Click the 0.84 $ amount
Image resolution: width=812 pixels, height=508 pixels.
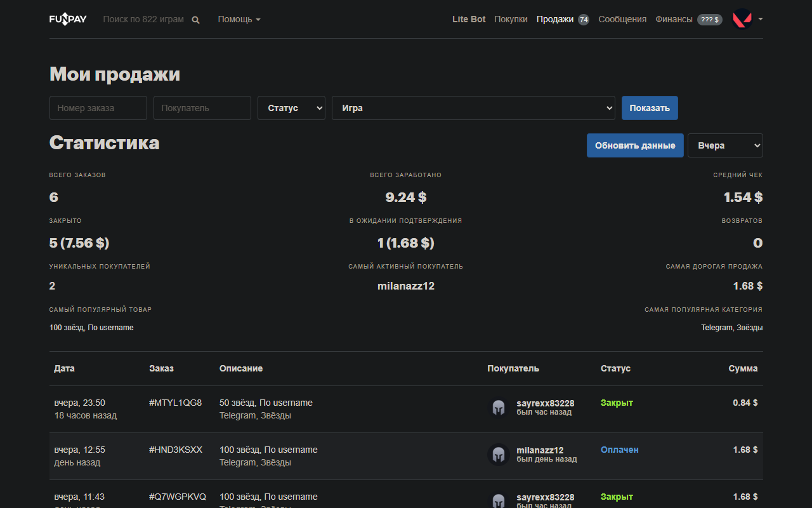point(745,403)
